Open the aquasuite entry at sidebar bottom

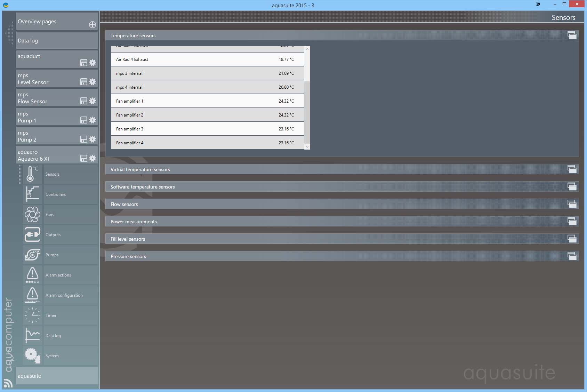pyautogui.click(x=57, y=376)
